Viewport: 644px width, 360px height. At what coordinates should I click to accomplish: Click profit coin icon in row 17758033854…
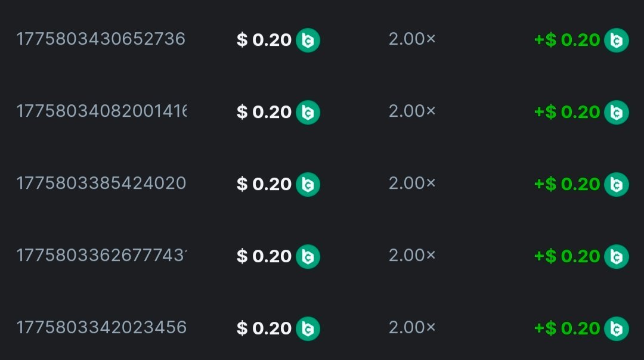coord(616,184)
